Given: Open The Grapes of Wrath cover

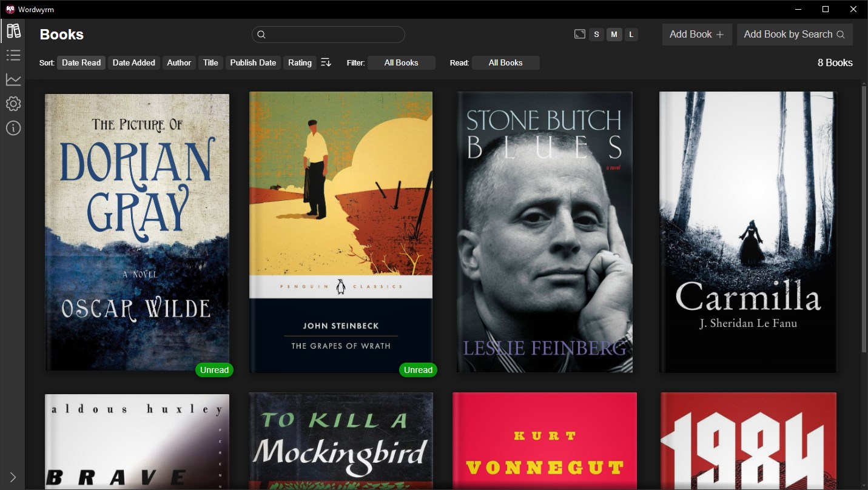Looking at the screenshot, I should tap(341, 232).
